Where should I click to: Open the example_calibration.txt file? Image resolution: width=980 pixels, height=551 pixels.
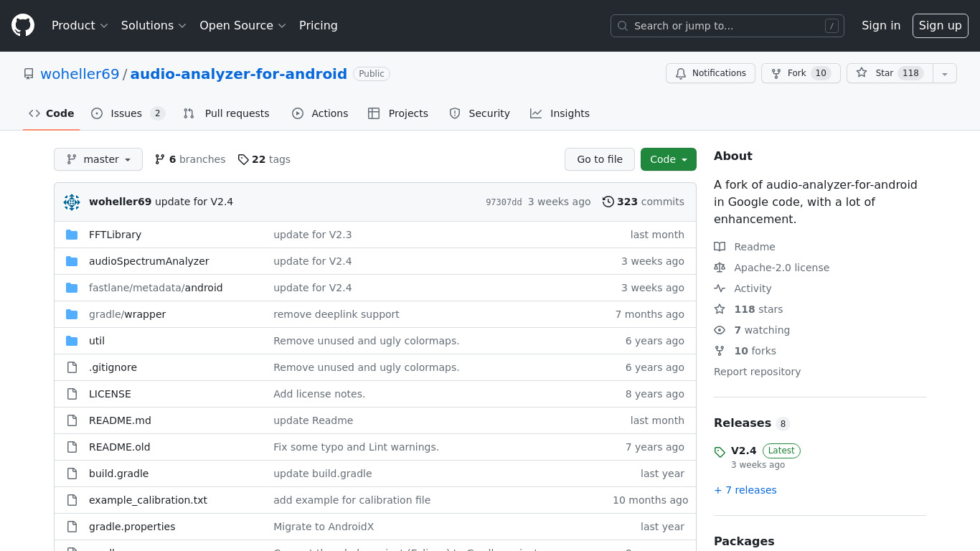point(148,500)
